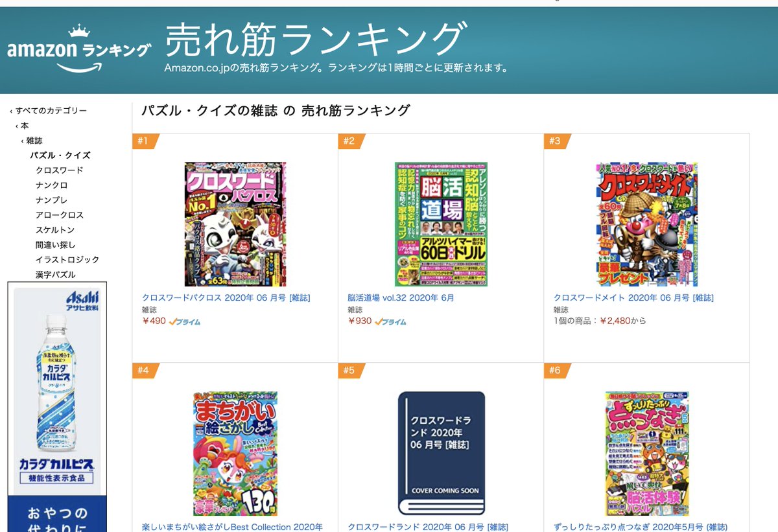The width and height of the screenshot is (778, 532).
Task: Open まちがい絵さがし magazine cover image
Action: point(235,453)
